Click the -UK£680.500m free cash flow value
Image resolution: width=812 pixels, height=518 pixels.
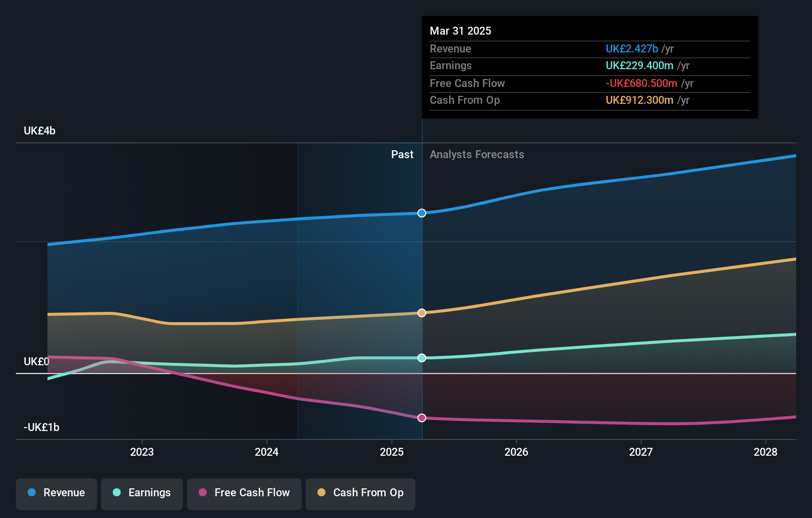tap(641, 84)
